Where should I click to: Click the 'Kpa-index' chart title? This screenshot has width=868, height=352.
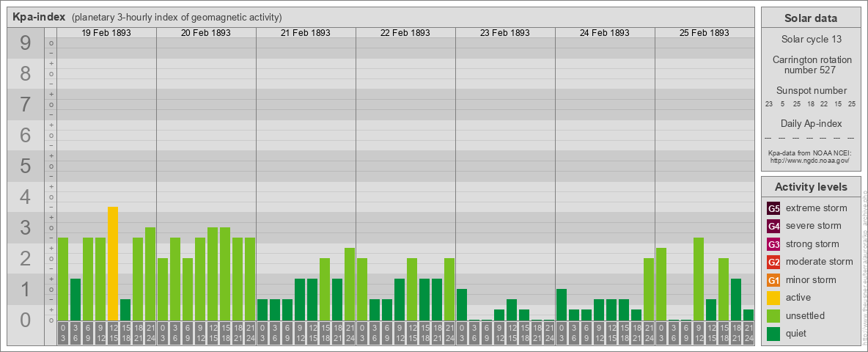click(x=40, y=17)
